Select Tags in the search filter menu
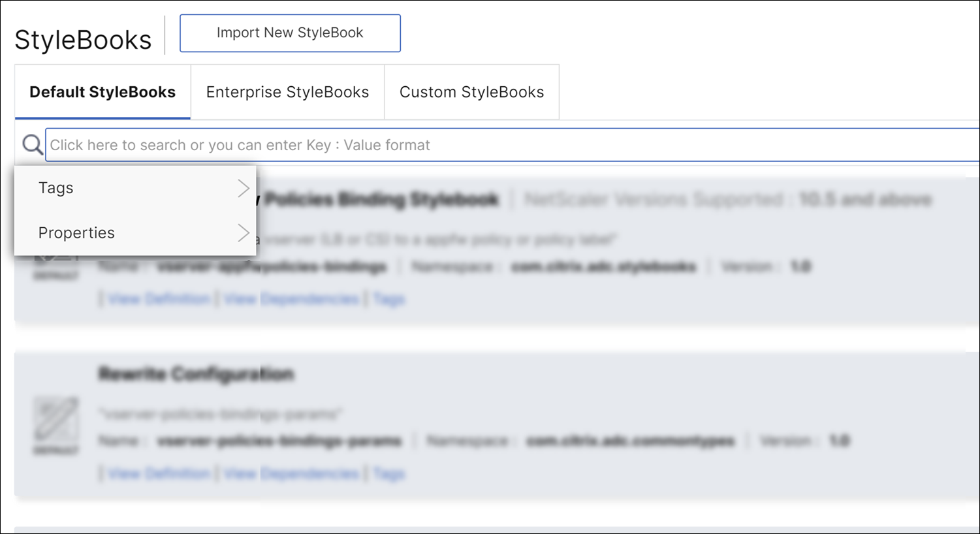The image size is (980, 534). (56, 188)
